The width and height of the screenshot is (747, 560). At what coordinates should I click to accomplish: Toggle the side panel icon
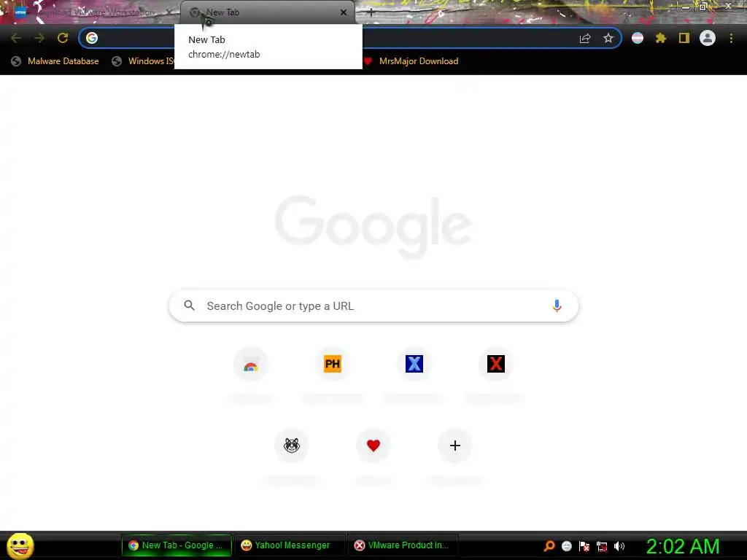pyautogui.click(x=684, y=38)
